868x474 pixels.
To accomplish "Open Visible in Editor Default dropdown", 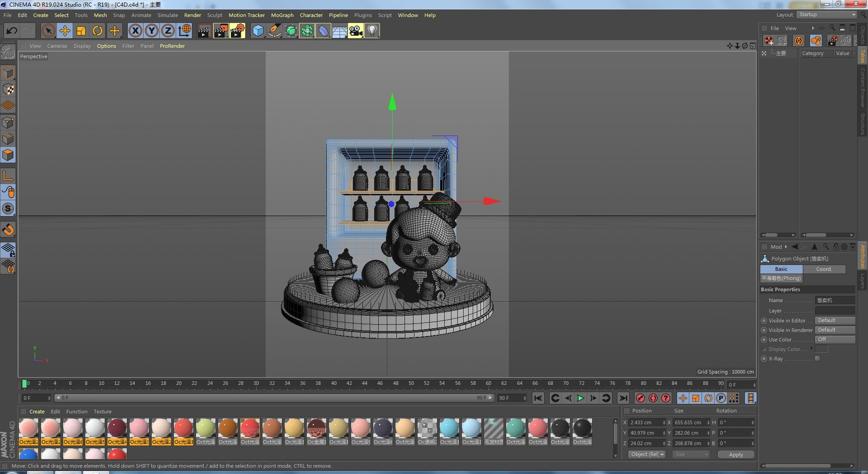I will click(x=835, y=320).
